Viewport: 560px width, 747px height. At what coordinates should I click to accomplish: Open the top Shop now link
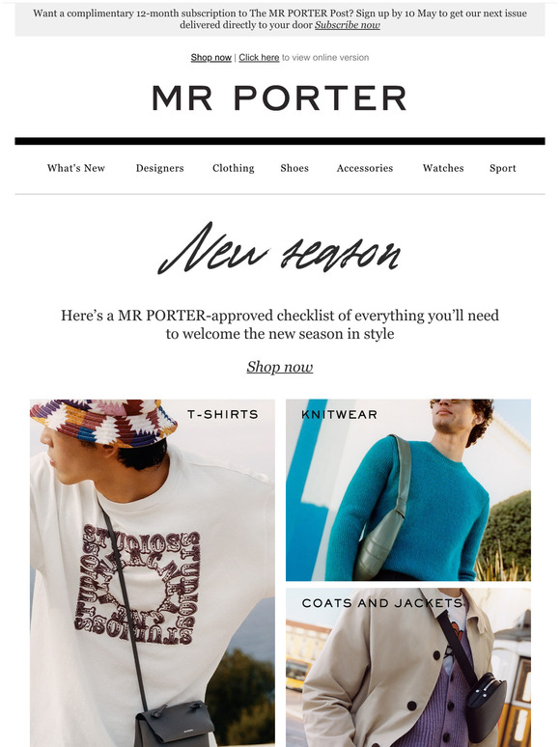210,58
